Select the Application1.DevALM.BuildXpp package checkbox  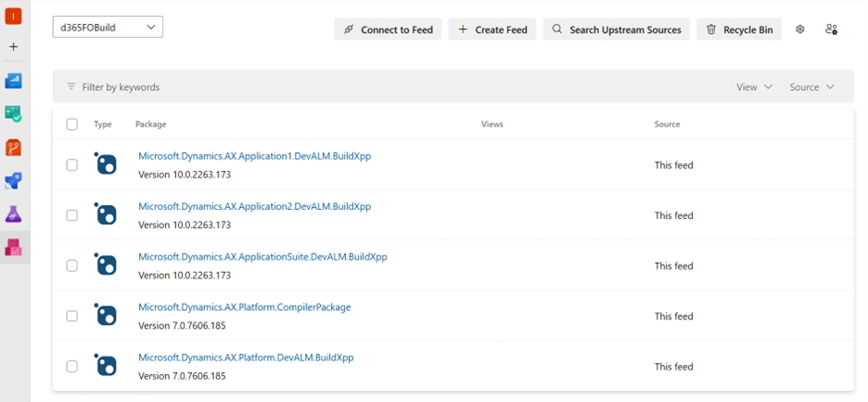[x=72, y=165]
